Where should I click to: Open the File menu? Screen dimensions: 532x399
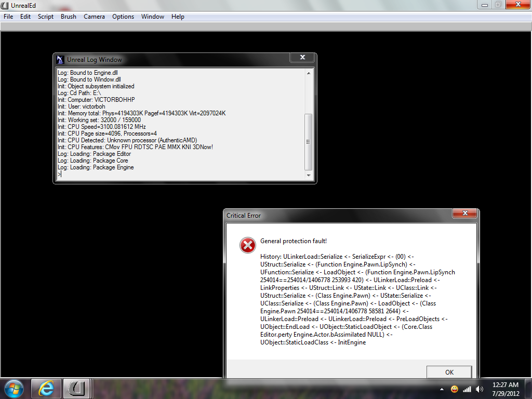click(x=8, y=17)
